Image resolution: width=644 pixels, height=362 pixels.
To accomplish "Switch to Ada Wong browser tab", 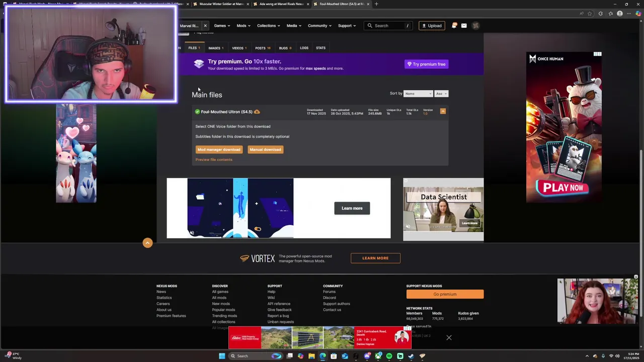I will coord(281,4).
